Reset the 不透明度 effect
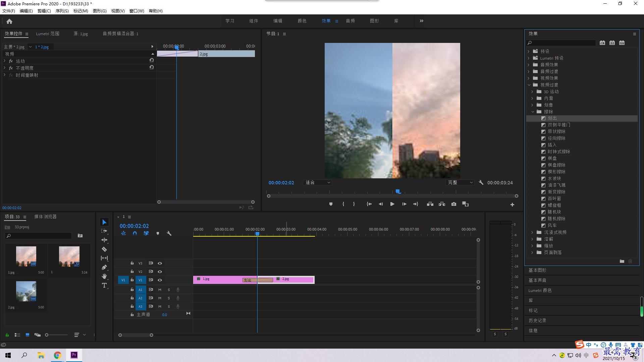 (x=152, y=67)
